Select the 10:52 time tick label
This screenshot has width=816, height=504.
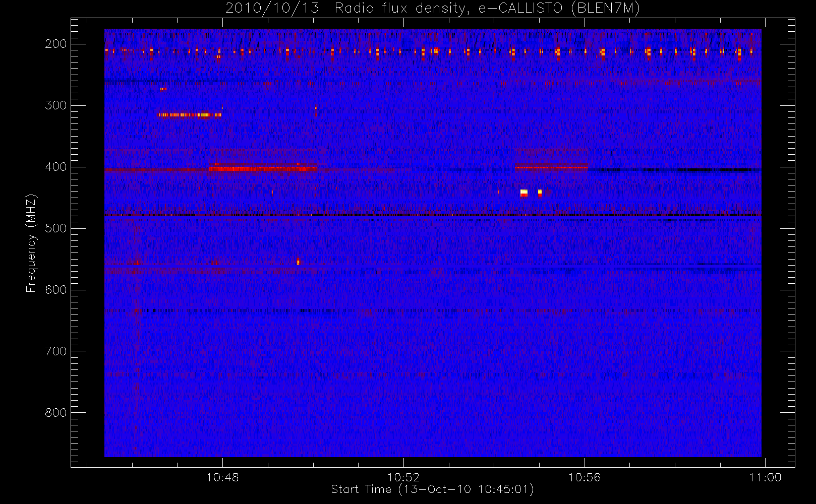coord(403,477)
